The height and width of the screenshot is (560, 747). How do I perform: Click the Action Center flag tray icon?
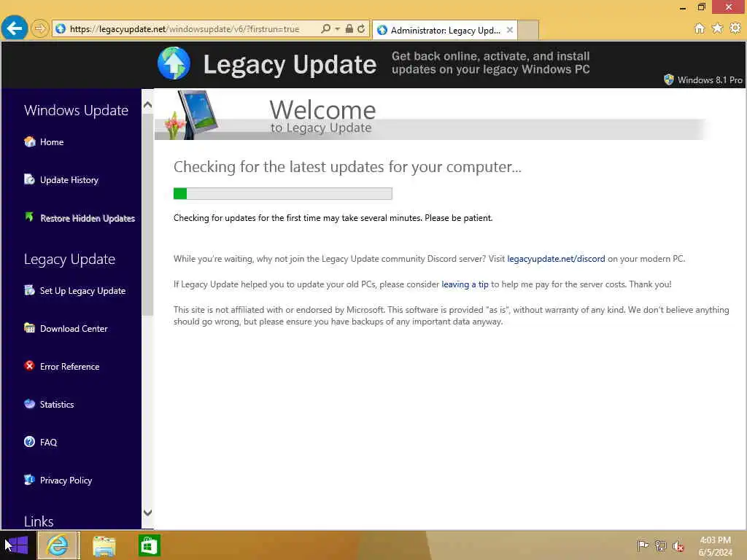pyautogui.click(x=643, y=545)
